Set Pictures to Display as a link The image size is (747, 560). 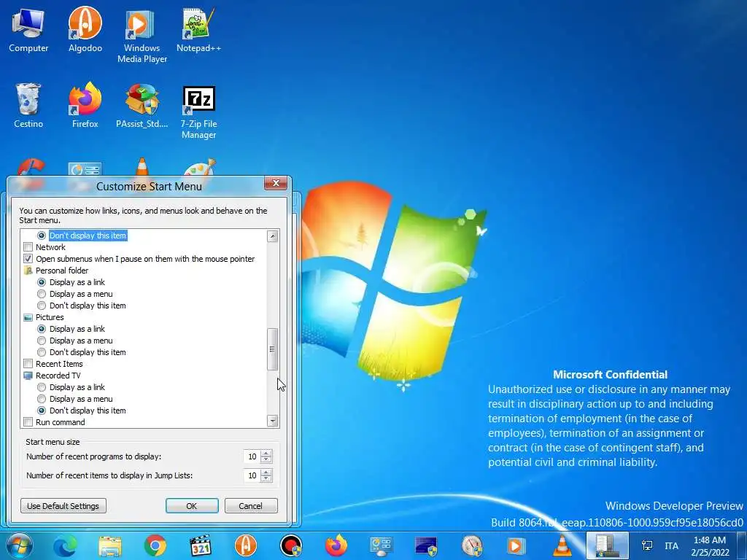click(x=42, y=329)
